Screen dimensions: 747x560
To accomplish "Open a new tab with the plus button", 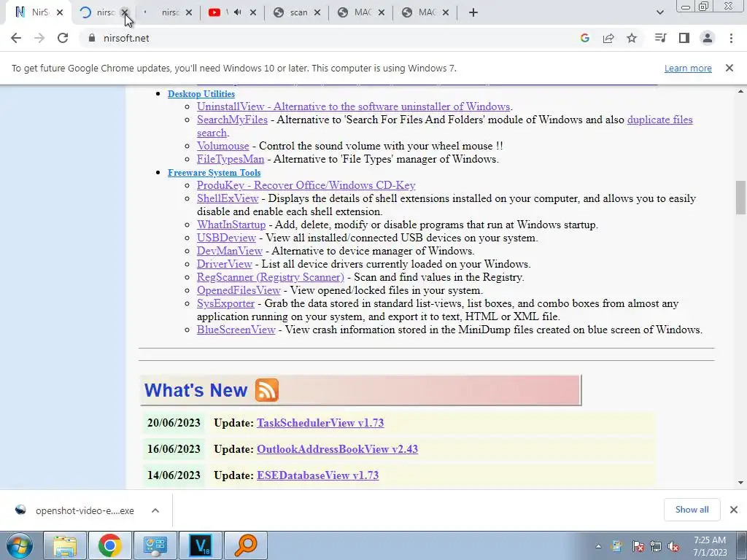I will point(473,13).
